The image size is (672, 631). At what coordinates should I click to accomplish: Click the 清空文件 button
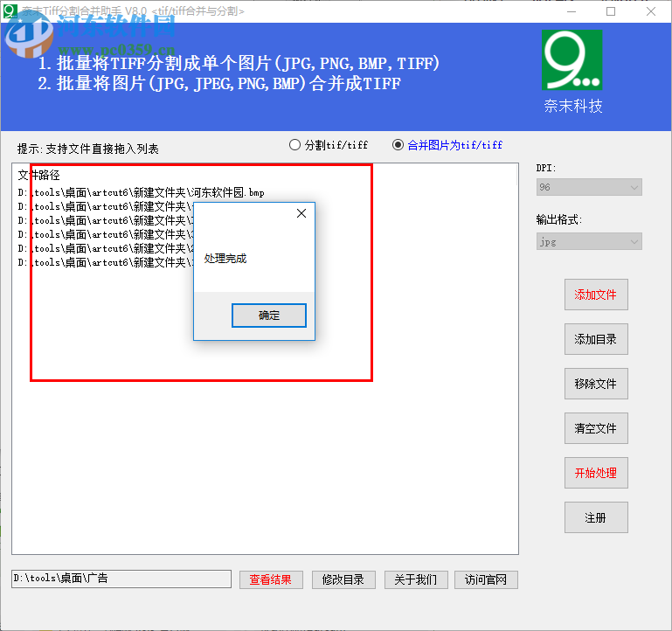coord(596,428)
